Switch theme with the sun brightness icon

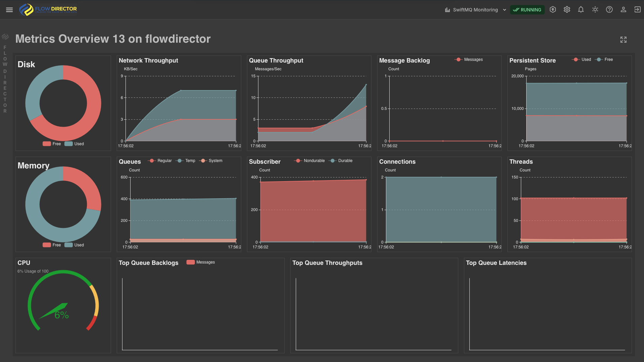(595, 10)
